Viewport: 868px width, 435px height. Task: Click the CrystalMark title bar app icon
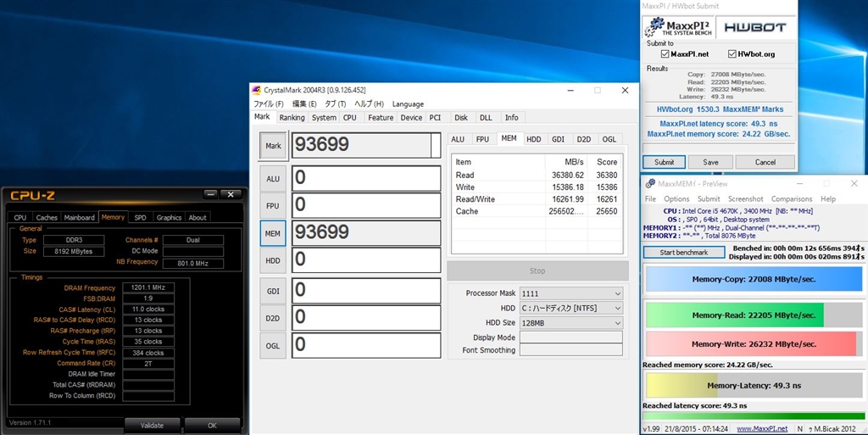[257, 91]
